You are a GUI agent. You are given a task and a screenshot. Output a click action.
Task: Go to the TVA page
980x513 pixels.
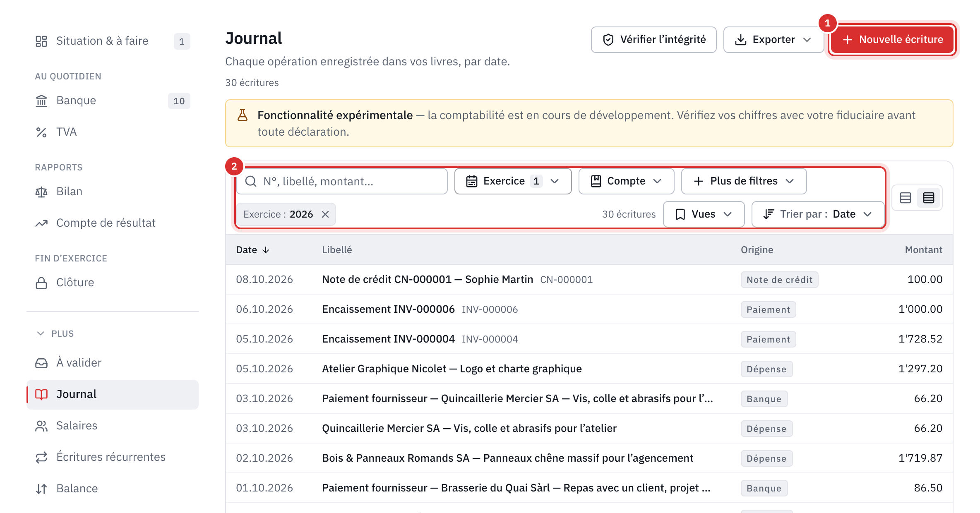(112, 132)
